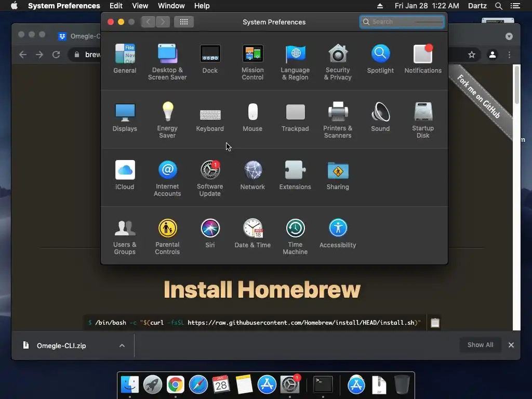Viewport: 532px width, 399px height.
Task: Open the General preference pane
Action: tap(125, 59)
